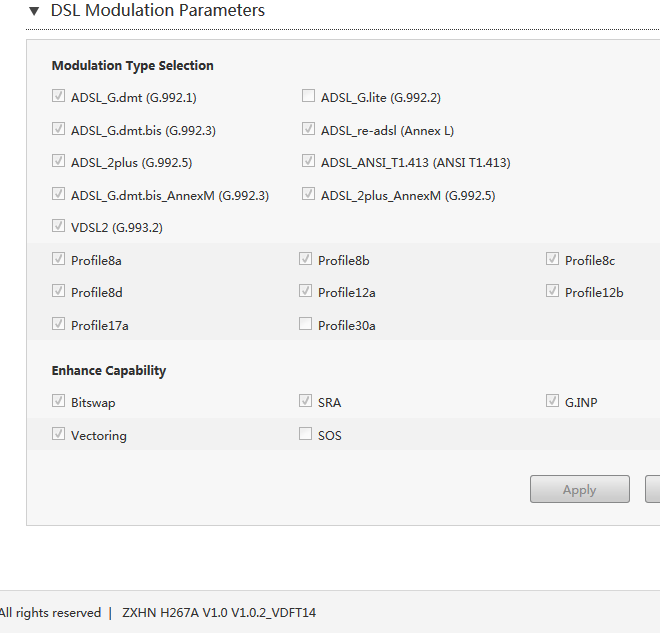This screenshot has width=660, height=633.
Task: Toggle ADSL_G.dmt.bis (G.992.3) checkbox
Action: pos(59,129)
